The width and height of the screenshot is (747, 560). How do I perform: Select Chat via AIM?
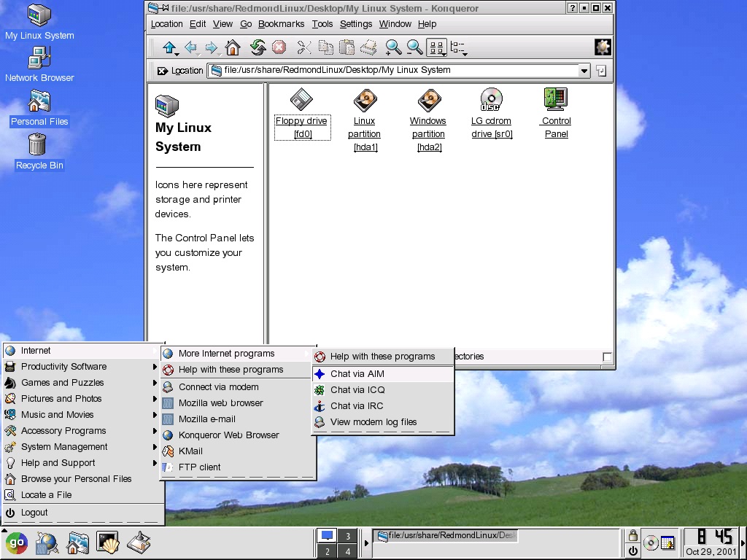coord(382,374)
